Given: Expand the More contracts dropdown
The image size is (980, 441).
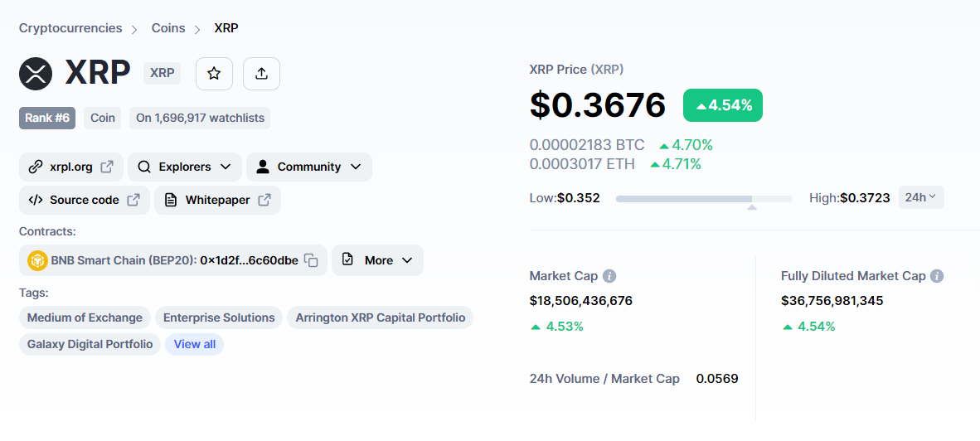Looking at the screenshot, I should (378, 260).
